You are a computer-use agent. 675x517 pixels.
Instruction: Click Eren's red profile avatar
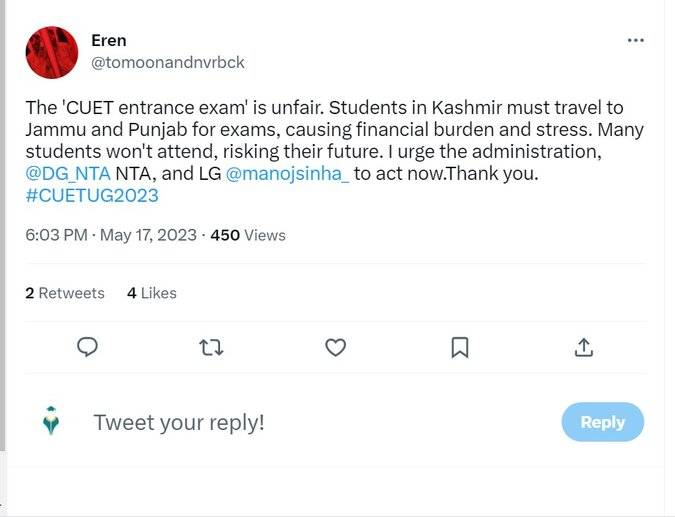pos(51,52)
